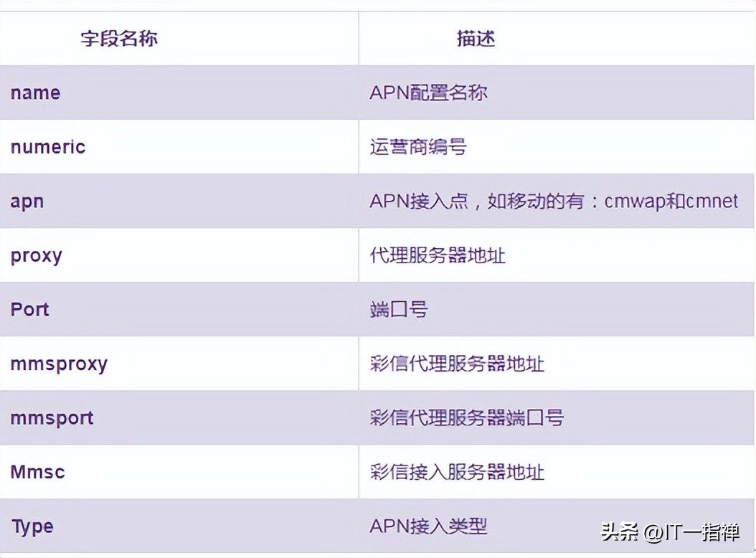Click the description mentioning cmwap和cmnet
This screenshot has width=756, height=558.
pos(552,201)
